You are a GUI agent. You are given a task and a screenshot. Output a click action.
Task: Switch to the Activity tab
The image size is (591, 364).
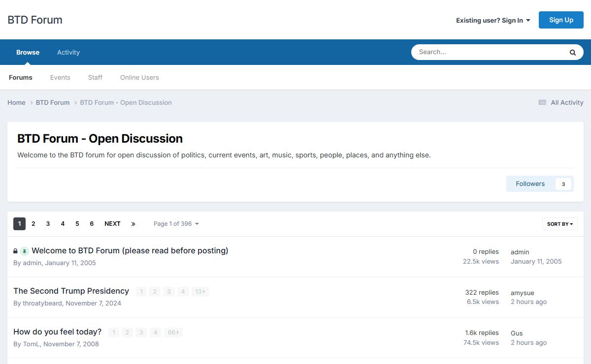[68, 52]
